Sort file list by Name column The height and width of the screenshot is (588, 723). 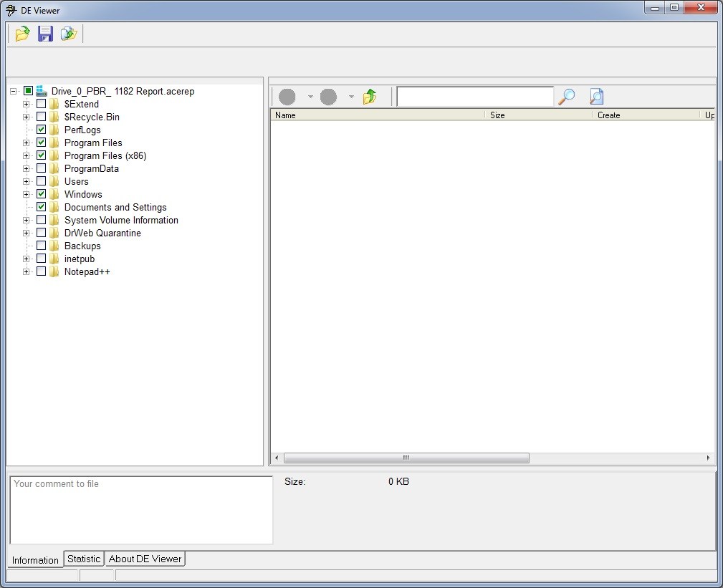(377, 115)
